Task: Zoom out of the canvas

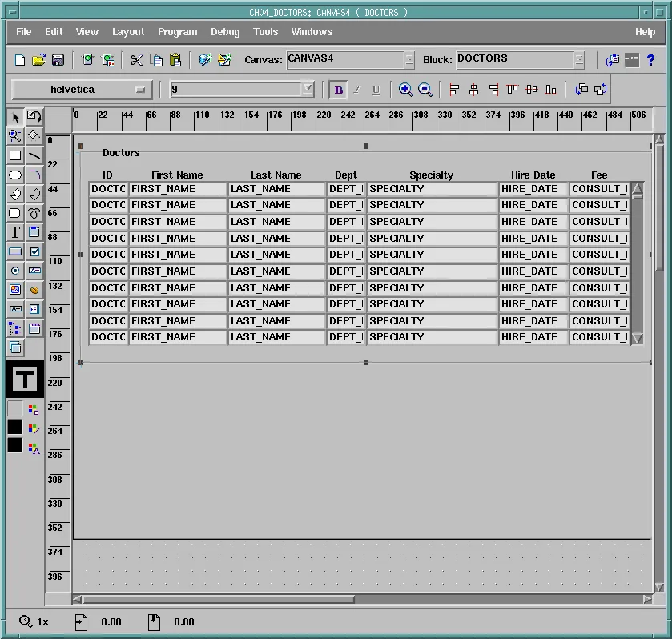Action: (425, 90)
